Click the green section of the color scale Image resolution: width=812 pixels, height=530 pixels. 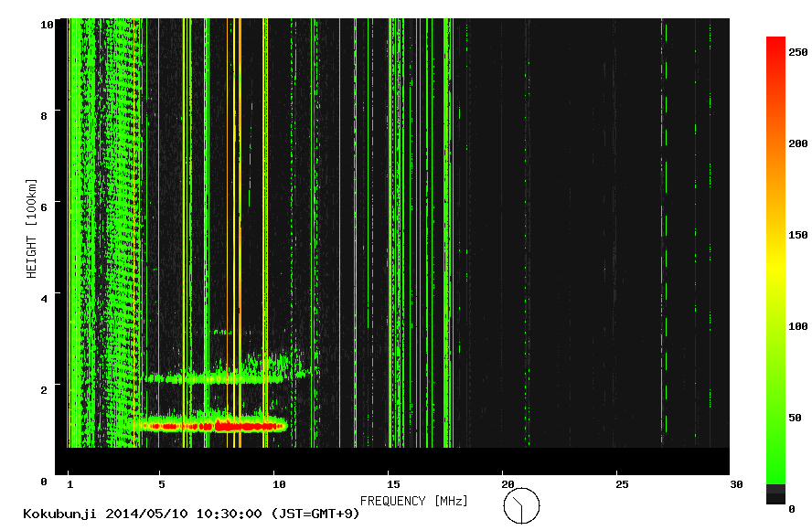coord(775,429)
